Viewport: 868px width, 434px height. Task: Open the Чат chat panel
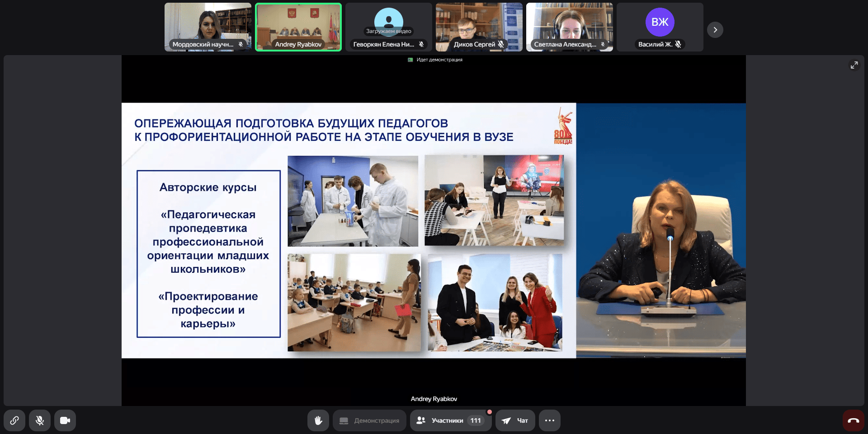(x=515, y=420)
